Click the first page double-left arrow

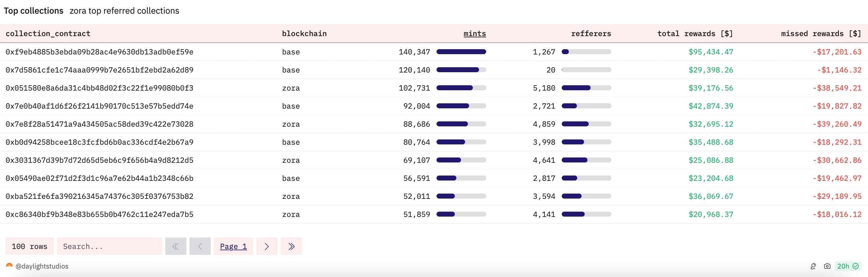[x=176, y=246]
